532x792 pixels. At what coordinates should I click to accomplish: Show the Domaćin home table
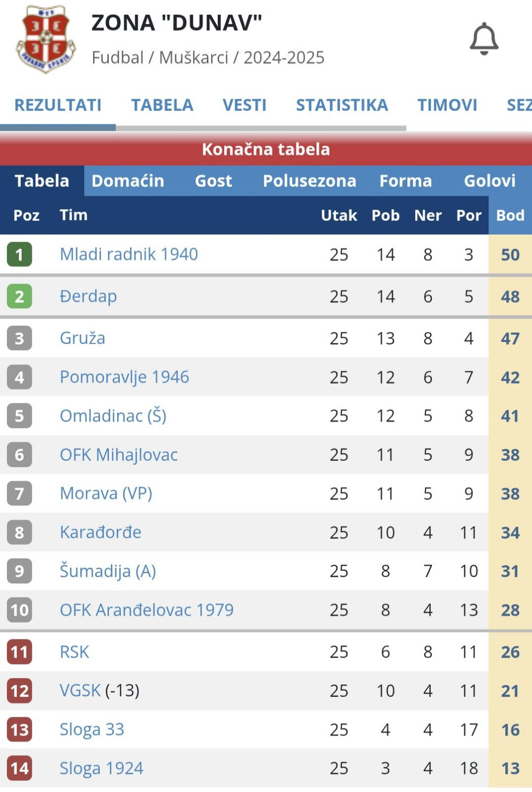click(128, 181)
